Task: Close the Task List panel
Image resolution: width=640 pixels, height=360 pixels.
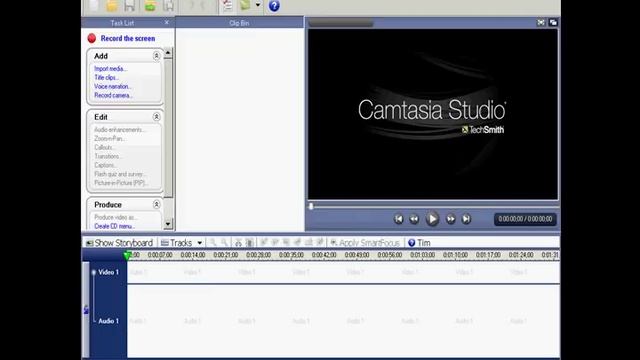Action: pos(167,22)
